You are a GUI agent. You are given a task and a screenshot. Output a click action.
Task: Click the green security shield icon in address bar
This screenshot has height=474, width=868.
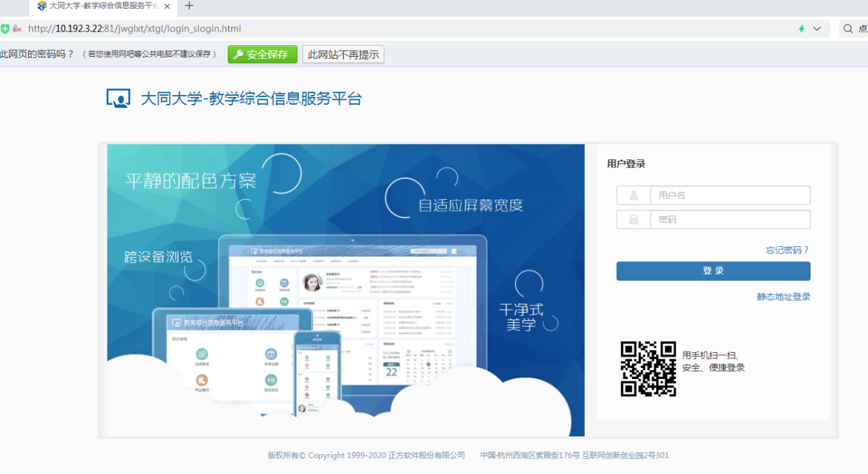(5, 29)
